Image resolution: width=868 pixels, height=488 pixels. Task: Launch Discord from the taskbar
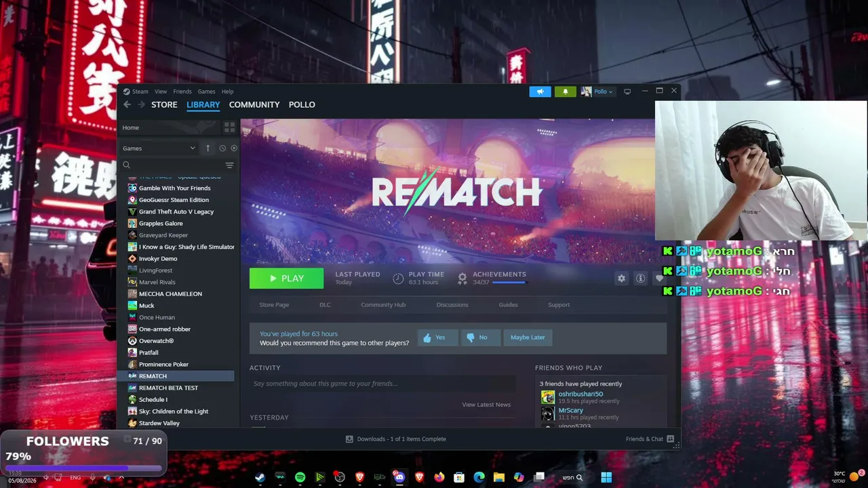point(399,477)
